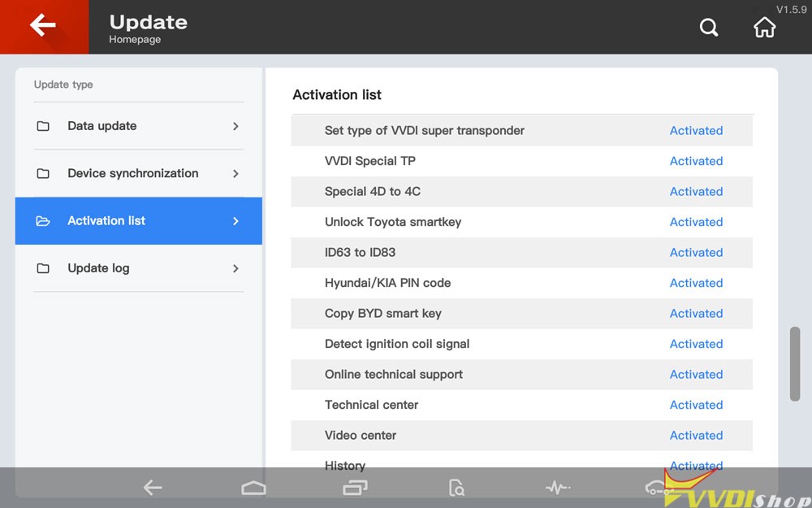Viewport: 812px width, 508px height.
Task: Click 'Homepage' breadcrumb under Update title
Action: tap(135, 40)
